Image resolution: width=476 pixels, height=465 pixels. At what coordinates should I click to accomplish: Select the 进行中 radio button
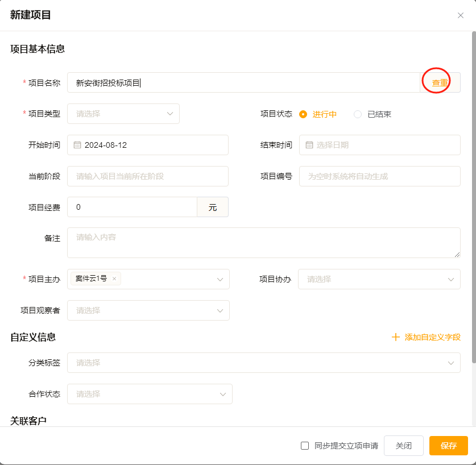(x=303, y=114)
